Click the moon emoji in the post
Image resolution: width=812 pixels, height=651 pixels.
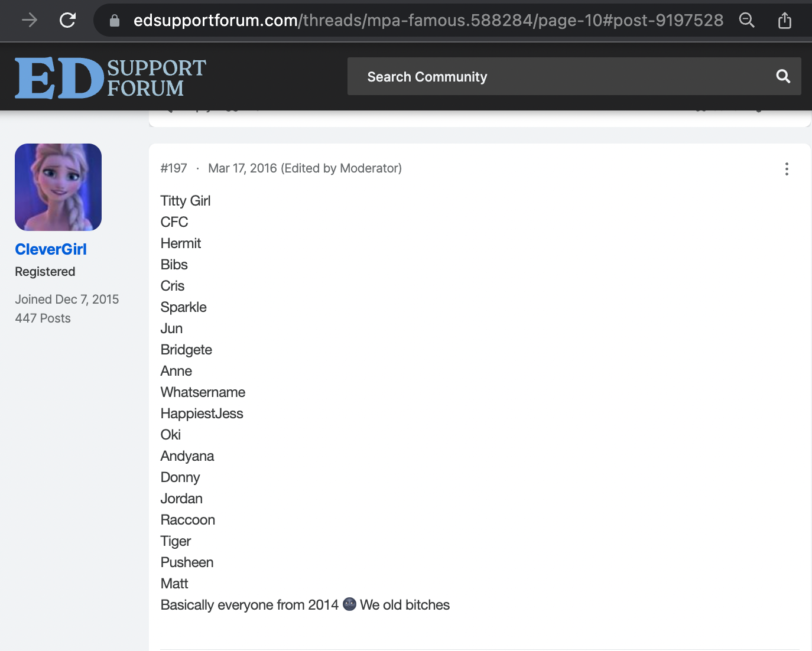(x=349, y=604)
